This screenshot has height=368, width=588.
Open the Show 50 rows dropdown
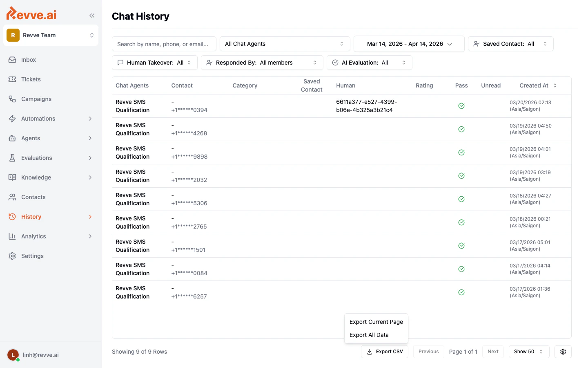[x=529, y=352]
